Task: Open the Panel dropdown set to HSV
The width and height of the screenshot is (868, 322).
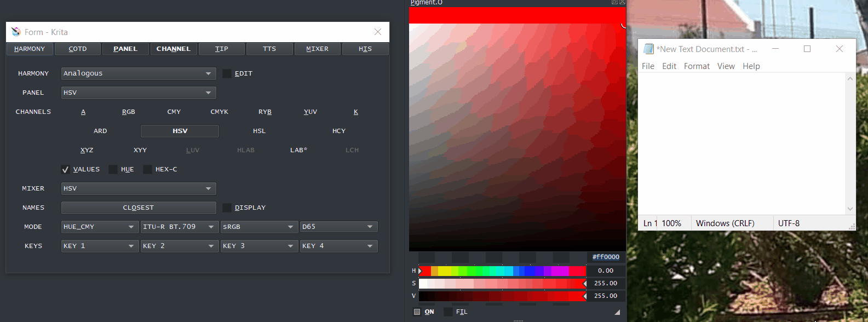Action: pos(139,93)
